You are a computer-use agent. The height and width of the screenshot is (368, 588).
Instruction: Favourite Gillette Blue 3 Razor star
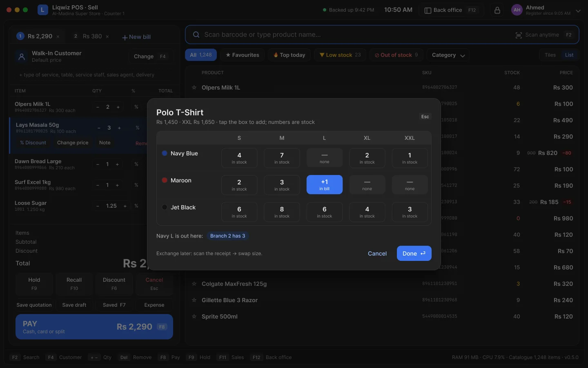pos(194,300)
